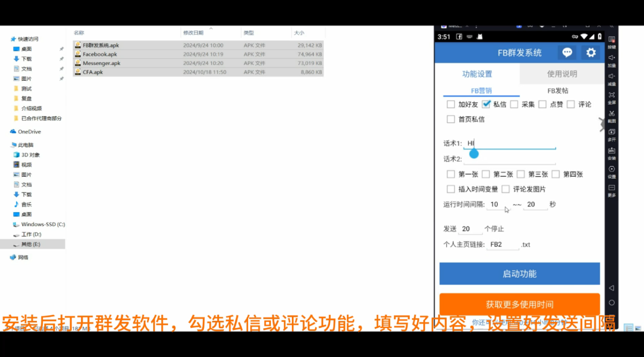Check the 第三张 image checkbox
The height and width of the screenshot is (357, 644).
pyautogui.click(x=521, y=174)
